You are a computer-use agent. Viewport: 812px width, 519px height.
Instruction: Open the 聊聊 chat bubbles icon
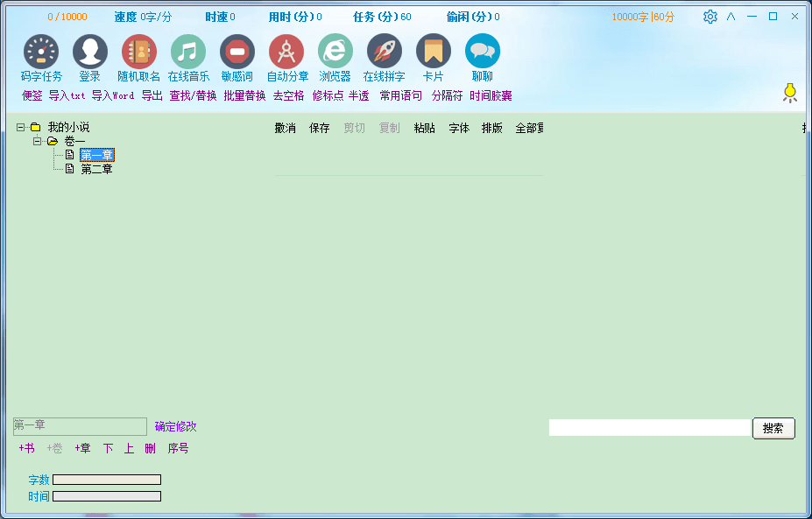point(483,53)
